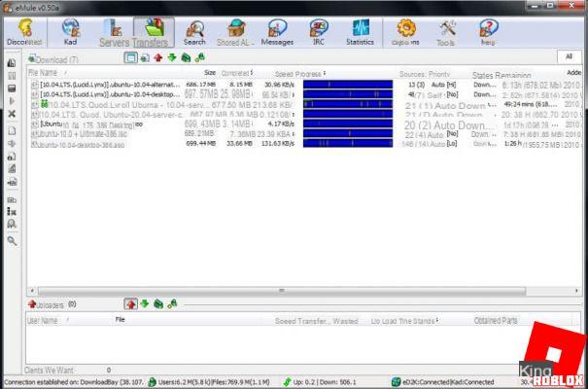Open the Statistics page
The image size is (588, 389).
[360, 33]
